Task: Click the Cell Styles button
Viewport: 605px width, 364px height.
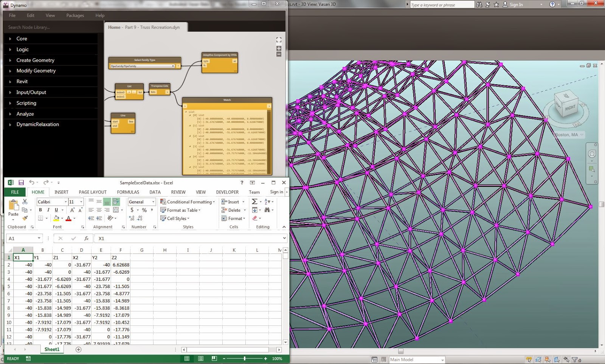Action: pos(175,218)
